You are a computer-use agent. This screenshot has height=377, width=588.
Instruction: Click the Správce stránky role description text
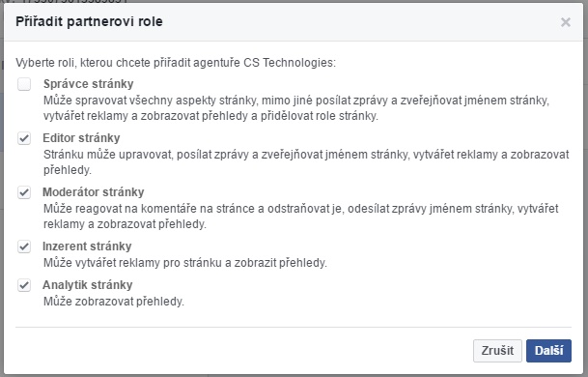[x=296, y=108]
